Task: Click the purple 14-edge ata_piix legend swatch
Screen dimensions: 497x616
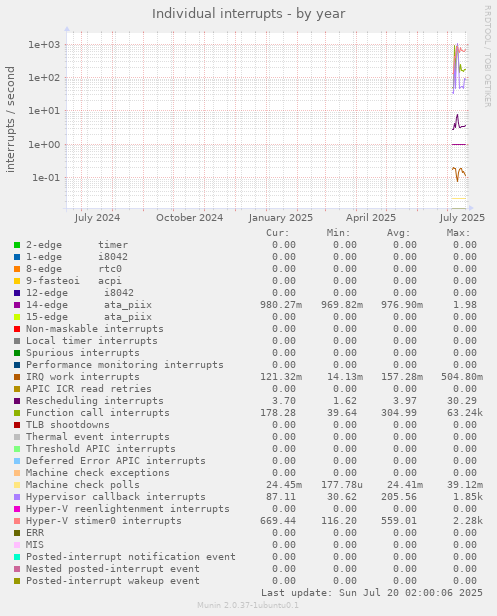Action: [17, 305]
